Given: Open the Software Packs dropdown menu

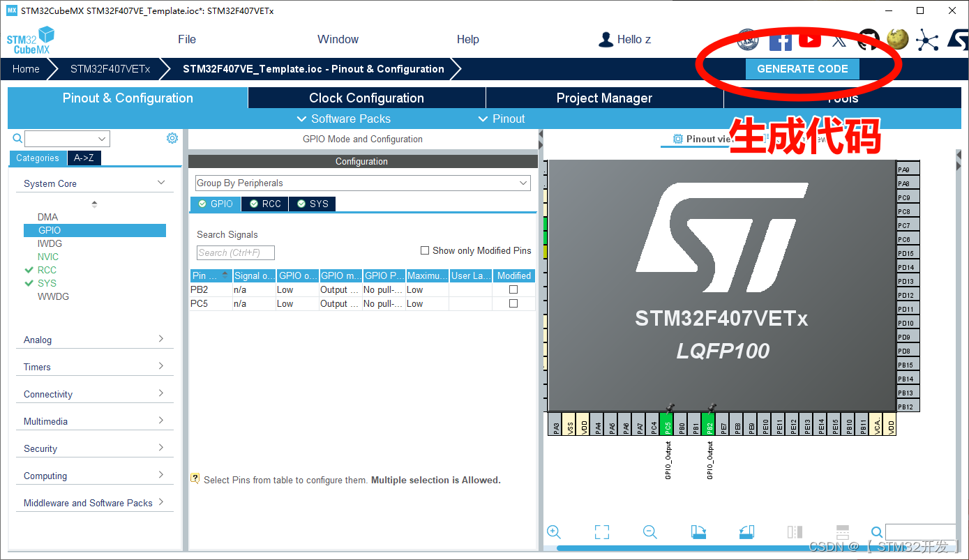Looking at the screenshot, I should click(x=344, y=119).
